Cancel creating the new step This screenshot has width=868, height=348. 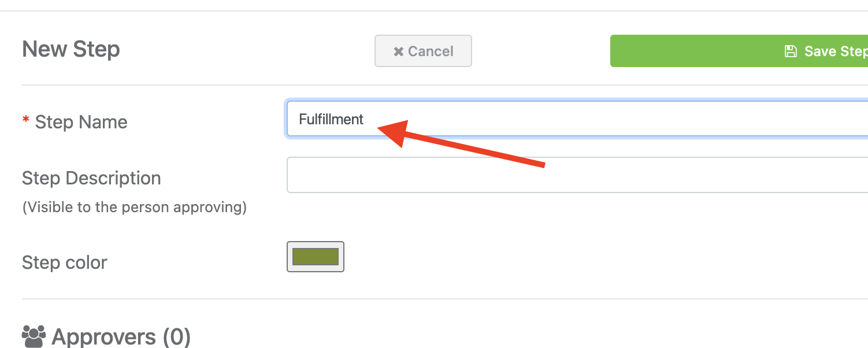(x=423, y=51)
